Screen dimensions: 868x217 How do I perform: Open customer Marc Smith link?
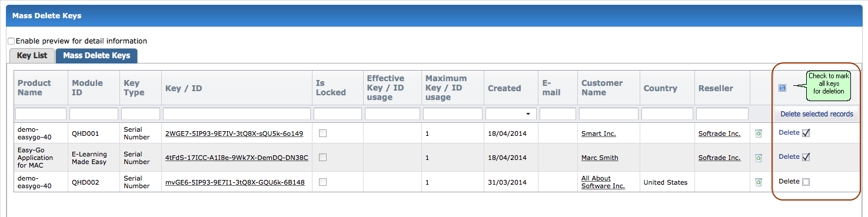[600, 158]
